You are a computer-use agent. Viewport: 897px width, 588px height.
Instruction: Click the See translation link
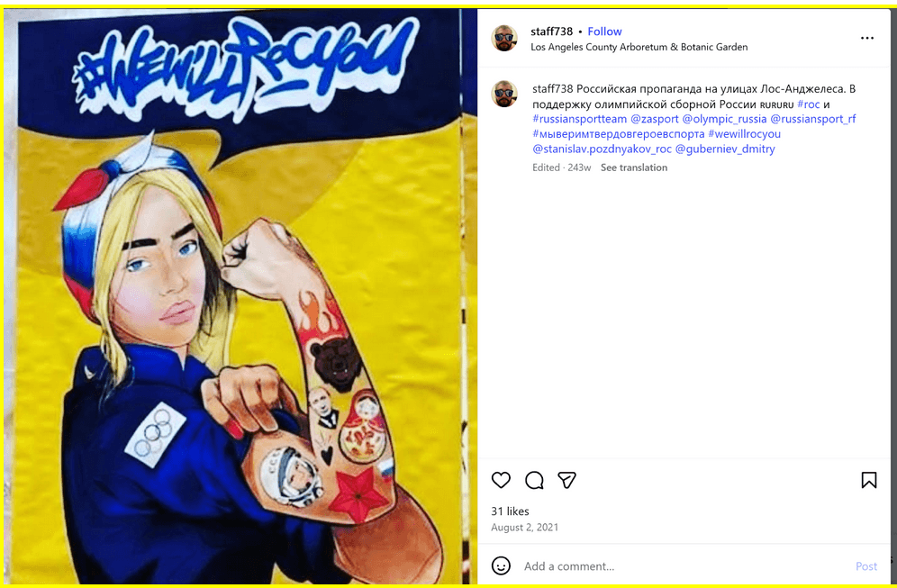[633, 167]
